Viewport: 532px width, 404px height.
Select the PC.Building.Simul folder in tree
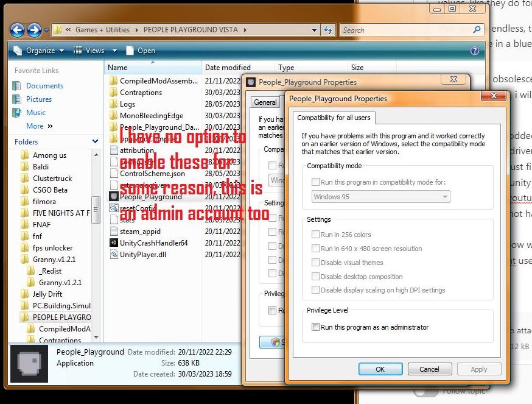point(61,305)
